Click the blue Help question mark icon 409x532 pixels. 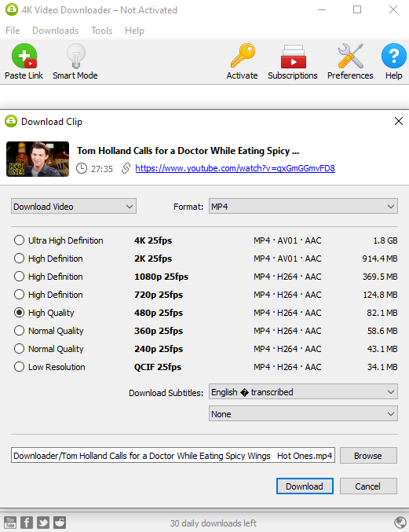click(394, 56)
